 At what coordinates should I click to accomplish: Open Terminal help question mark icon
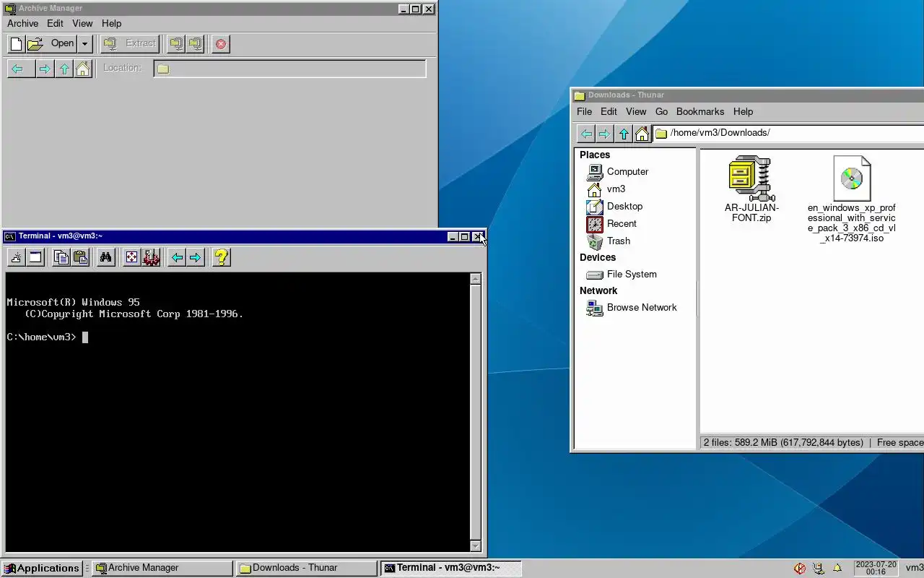(x=222, y=257)
